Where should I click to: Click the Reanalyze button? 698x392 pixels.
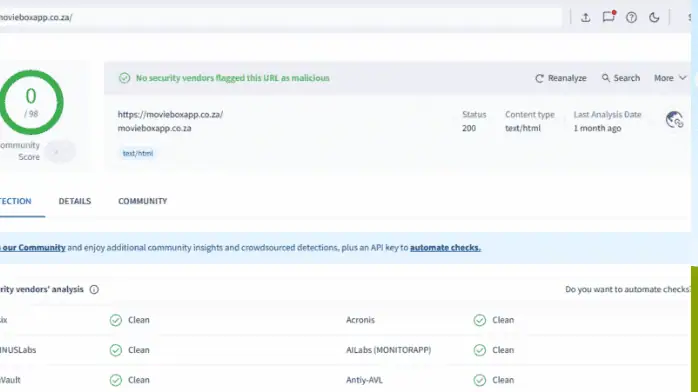[561, 78]
